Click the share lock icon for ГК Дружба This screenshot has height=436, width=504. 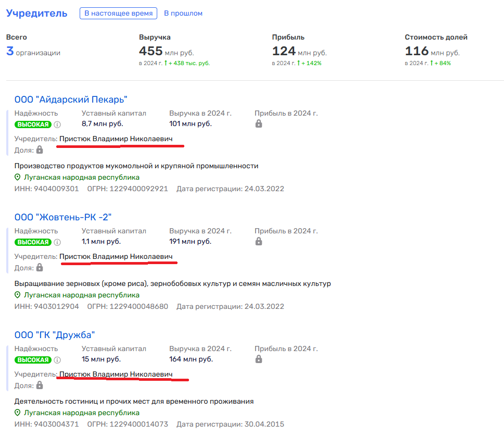(40, 385)
